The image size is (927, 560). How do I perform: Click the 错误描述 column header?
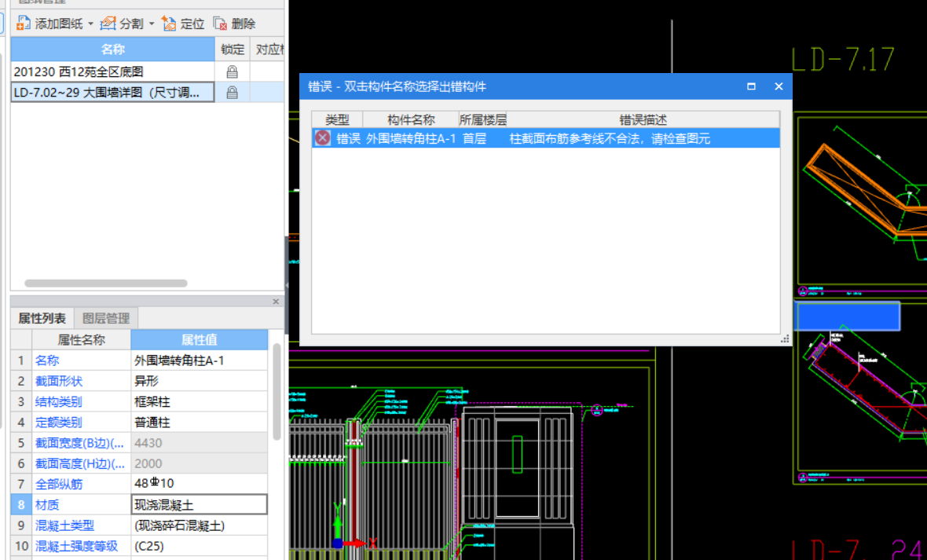pos(643,119)
